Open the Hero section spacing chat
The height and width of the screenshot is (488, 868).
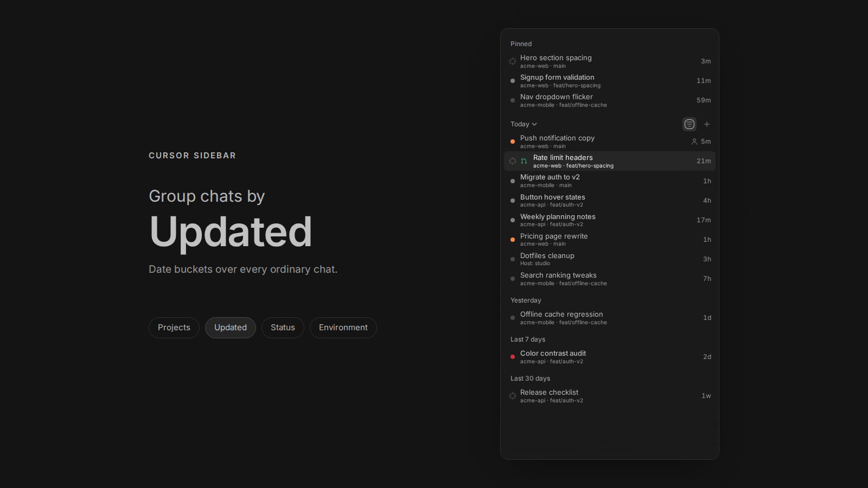tap(610, 61)
